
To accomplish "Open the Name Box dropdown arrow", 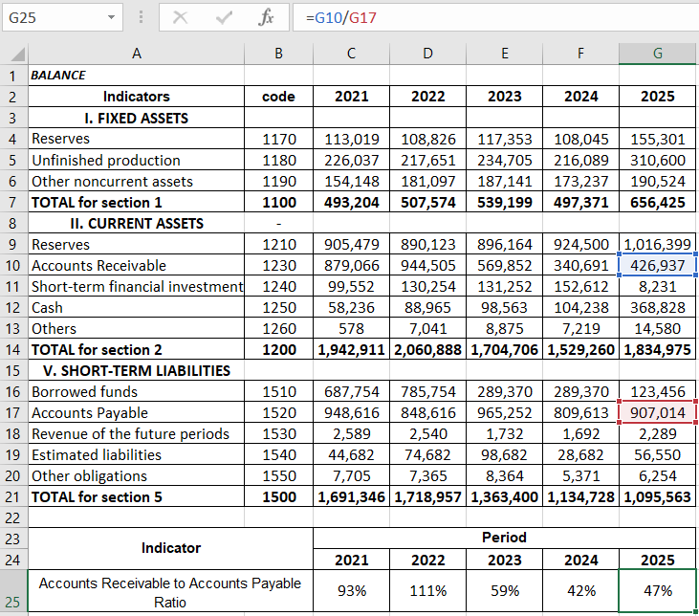I will (x=112, y=18).
